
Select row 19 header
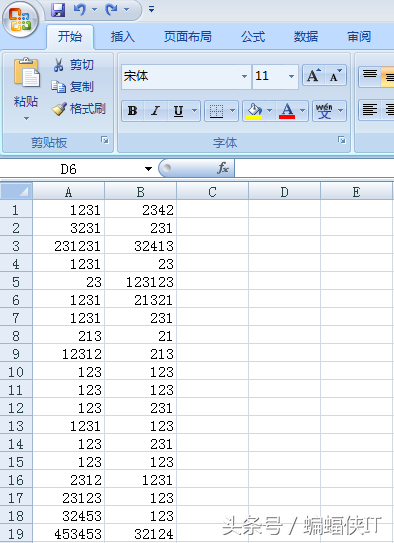16,534
